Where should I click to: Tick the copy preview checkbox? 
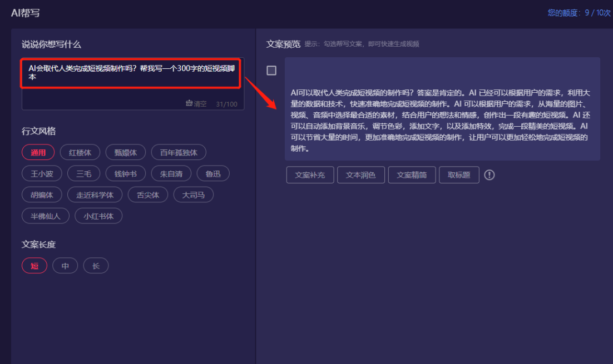pos(271,71)
